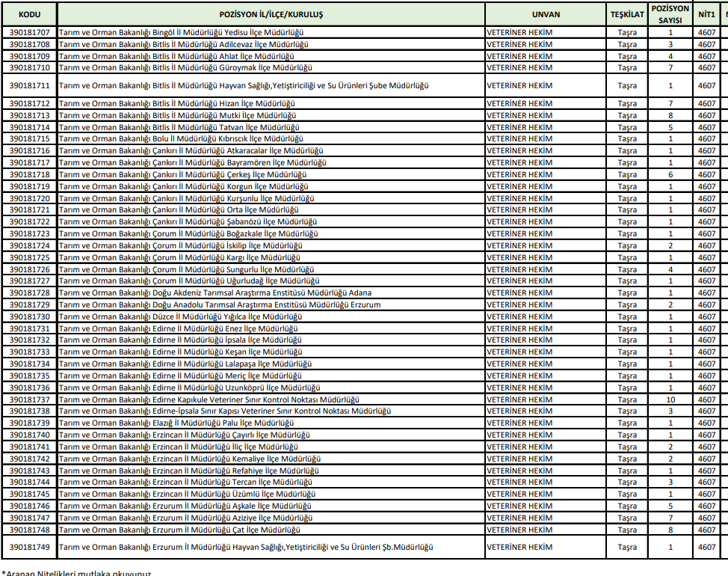Click the Edirne Kapıkule Veteriner Sınır Kontrol entry
The height and width of the screenshot is (576, 728).
coord(209,400)
